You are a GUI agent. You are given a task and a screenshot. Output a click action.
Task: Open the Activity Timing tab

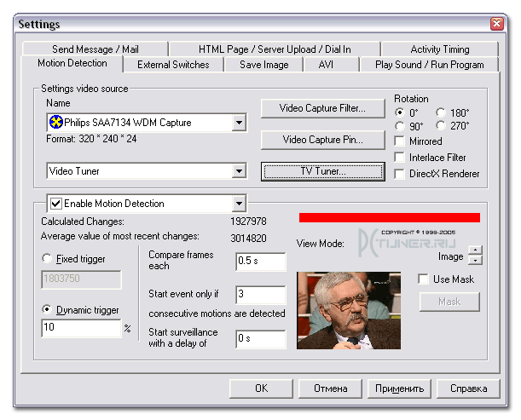(439, 49)
